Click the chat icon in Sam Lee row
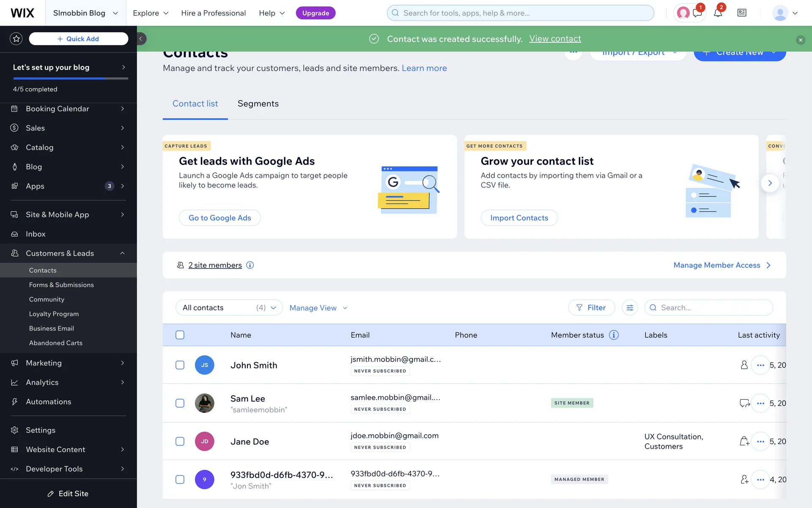 pyautogui.click(x=744, y=403)
